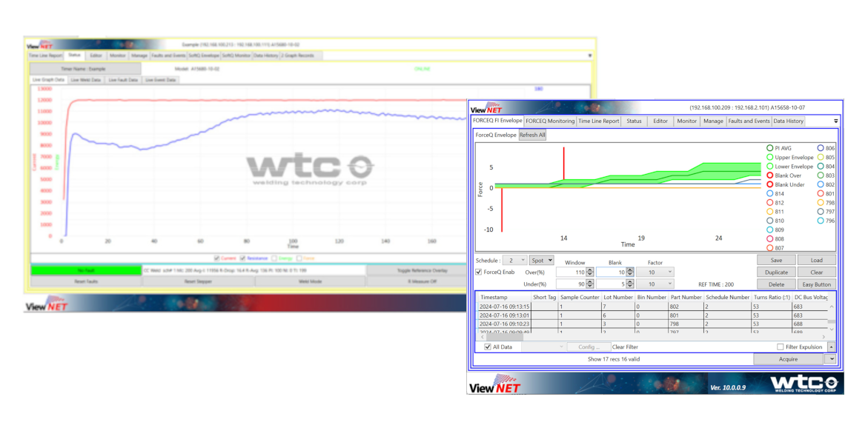
Task: Toggle series 801 legend marker
Action: [x=821, y=193]
